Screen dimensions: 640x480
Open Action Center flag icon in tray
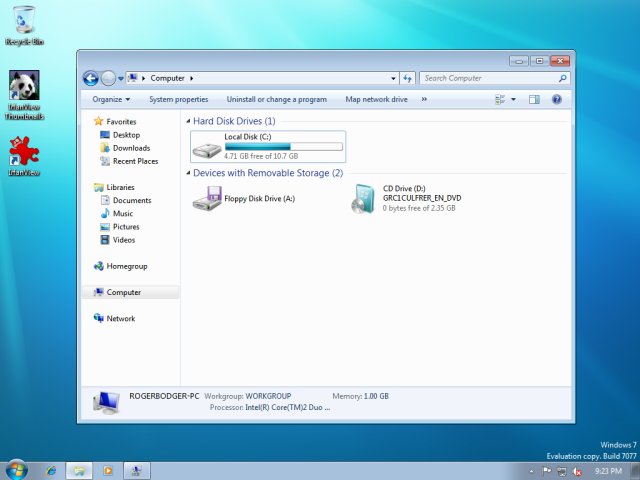547,471
